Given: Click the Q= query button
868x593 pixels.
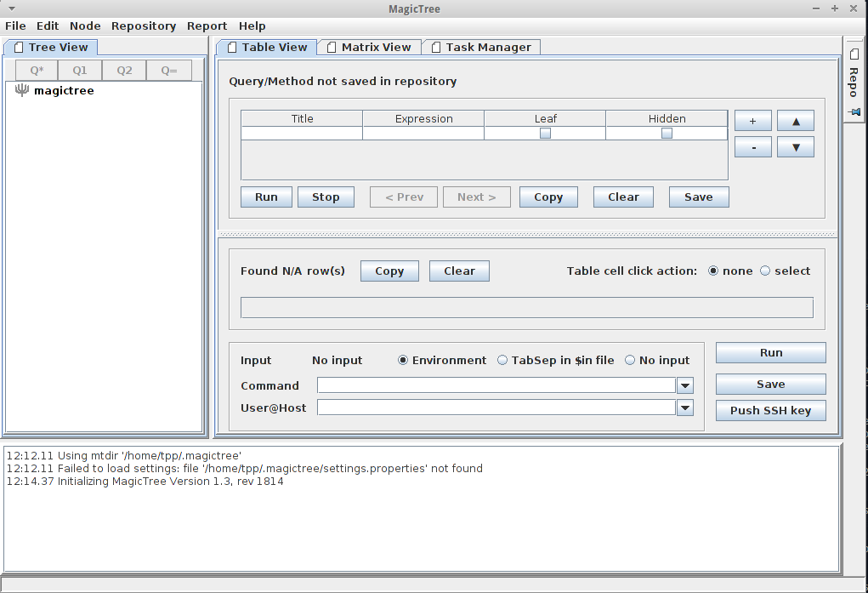Looking at the screenshot, I should point(169,71).
